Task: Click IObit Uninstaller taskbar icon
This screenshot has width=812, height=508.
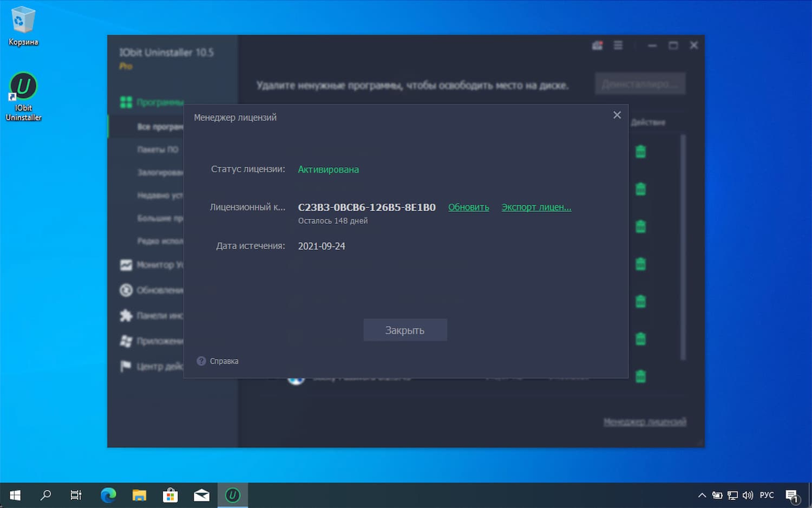Action: 233,495
